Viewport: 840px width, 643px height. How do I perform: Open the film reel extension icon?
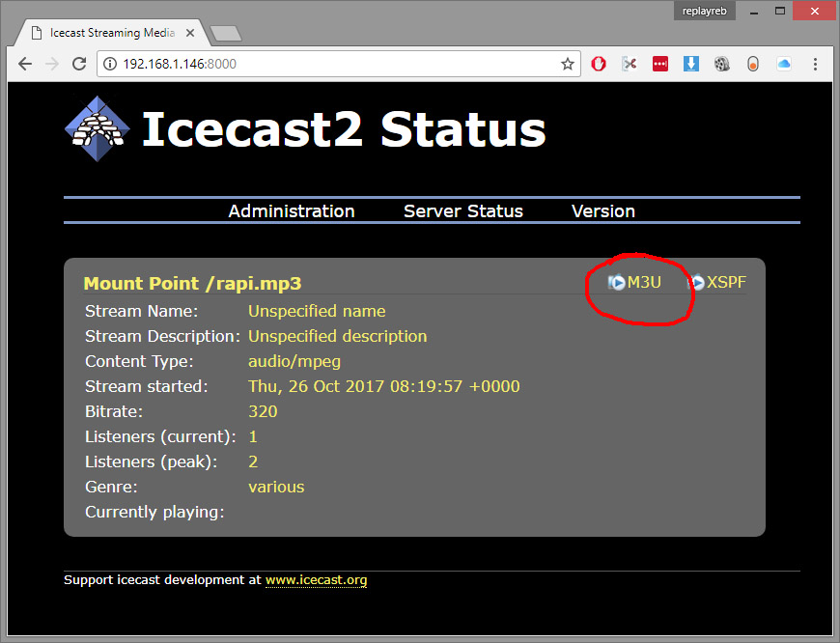[x=722, y=65]
